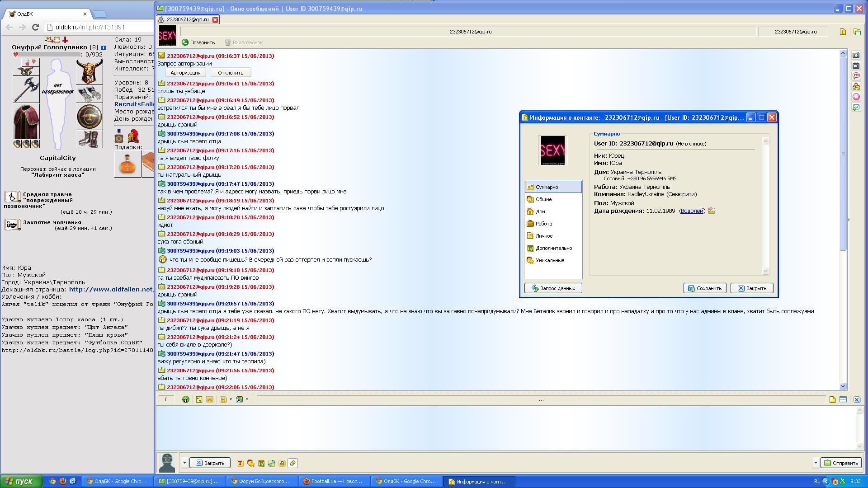868x488 pixels.
Task: Click the Авторизация button
Action: 185,73
